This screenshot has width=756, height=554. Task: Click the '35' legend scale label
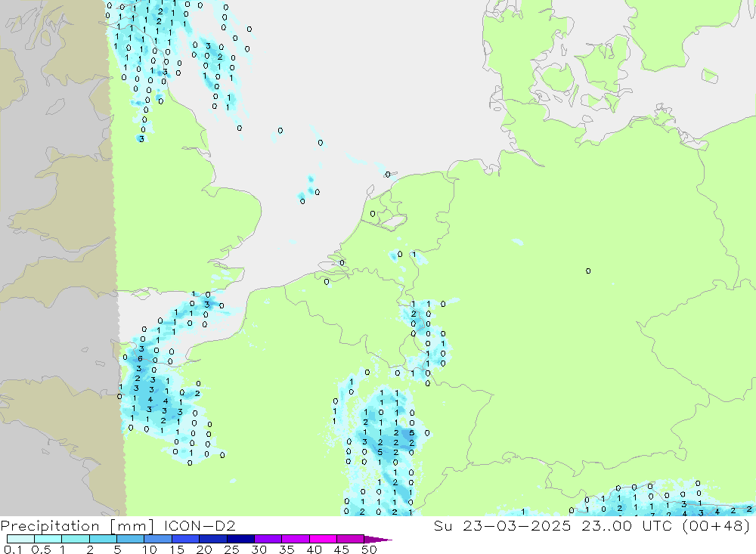tap(287, 549)
